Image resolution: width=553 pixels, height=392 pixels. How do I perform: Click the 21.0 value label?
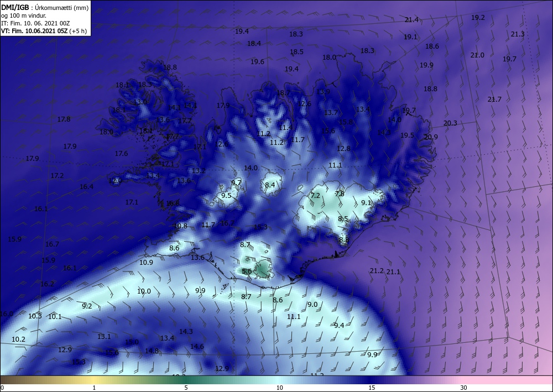click(477, 55)
